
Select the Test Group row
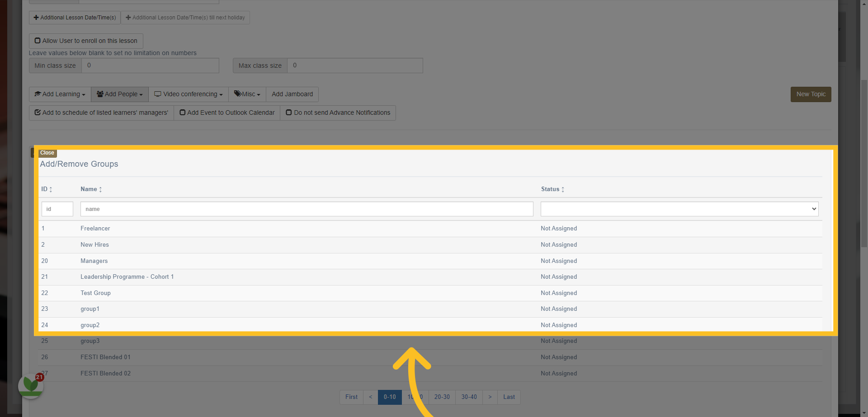pos(430,293)
